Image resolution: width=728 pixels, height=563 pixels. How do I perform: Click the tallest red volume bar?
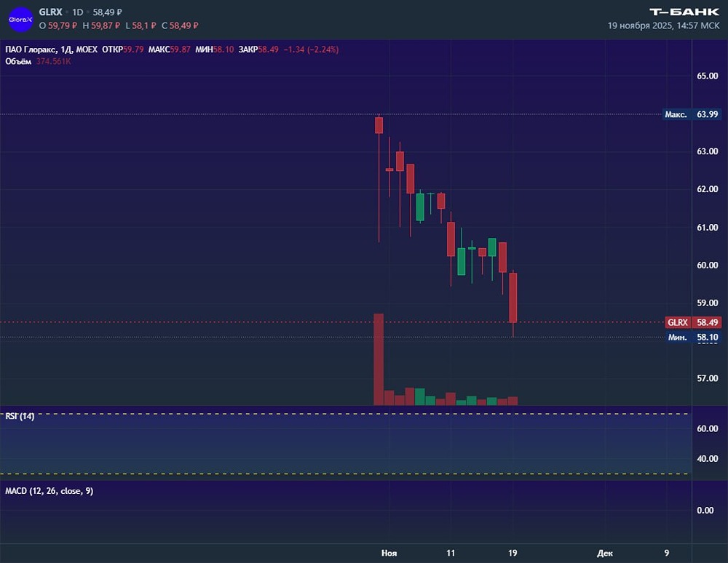coord(379,359)
